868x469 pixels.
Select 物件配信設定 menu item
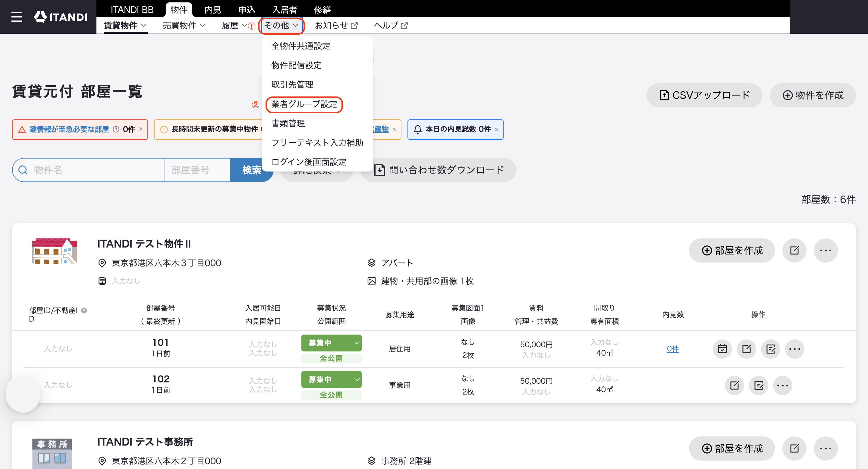tap(297, 65)
